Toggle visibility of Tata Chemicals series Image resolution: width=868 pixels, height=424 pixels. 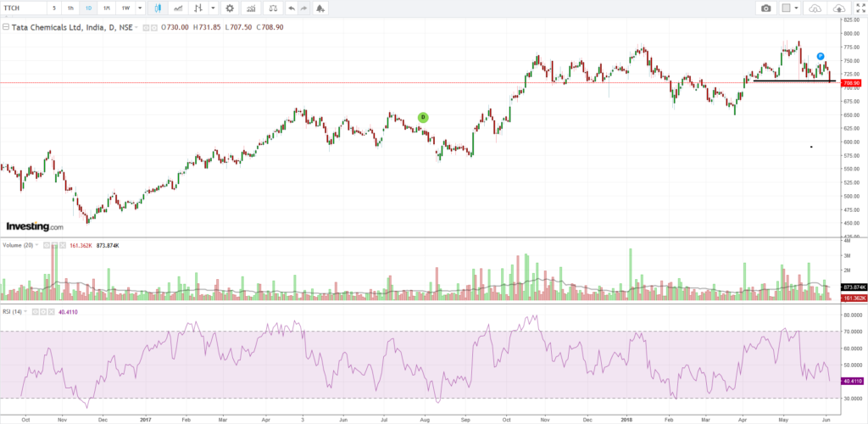tap(146, 27)
